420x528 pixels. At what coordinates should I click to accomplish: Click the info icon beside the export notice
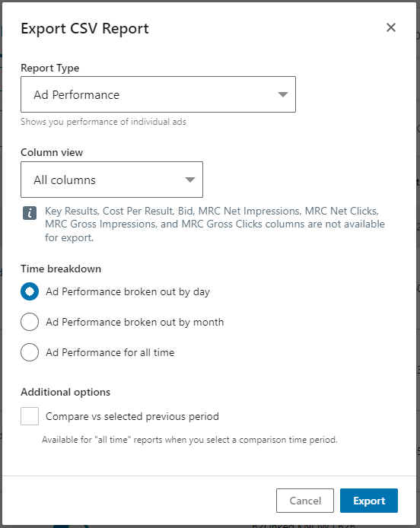point(30,213)
